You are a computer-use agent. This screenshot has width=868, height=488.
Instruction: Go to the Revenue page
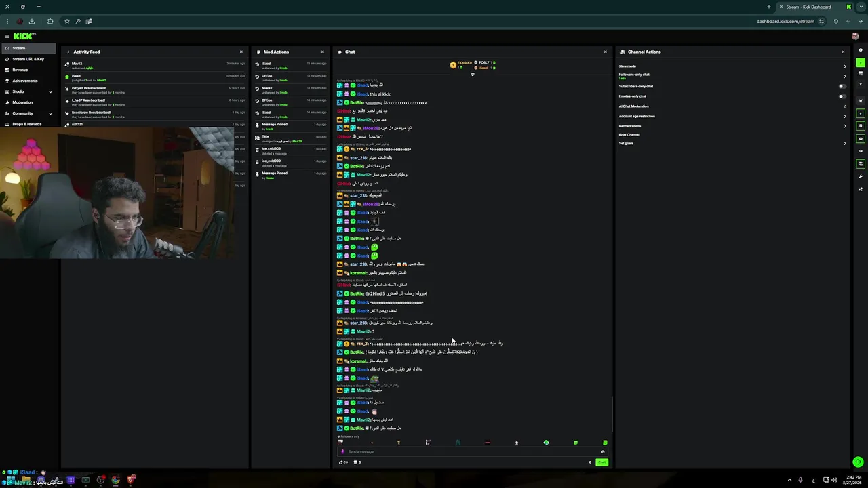click(28, 70)
